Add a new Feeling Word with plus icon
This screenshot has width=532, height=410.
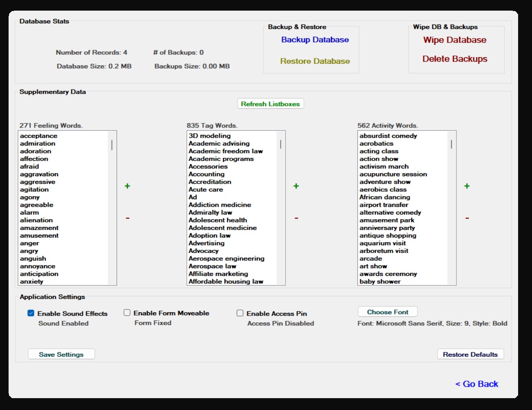[x=127, y=186]
